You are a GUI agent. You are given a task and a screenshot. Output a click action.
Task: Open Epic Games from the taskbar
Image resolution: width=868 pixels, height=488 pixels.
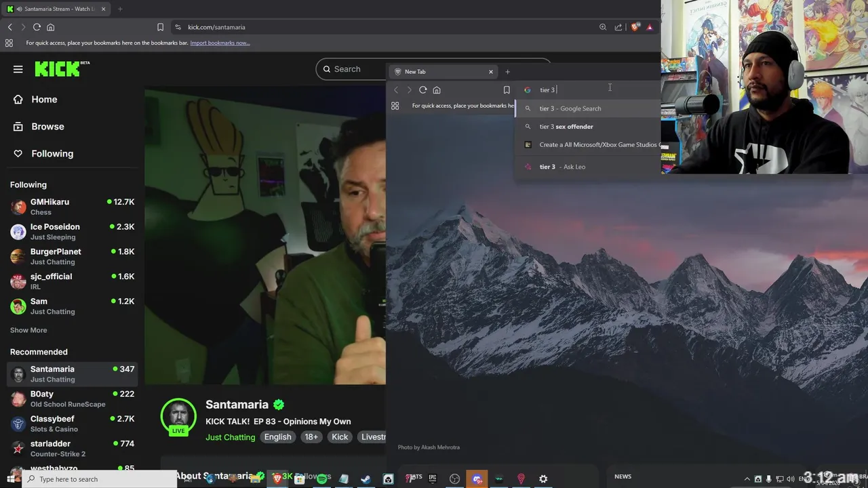(433, 479)
